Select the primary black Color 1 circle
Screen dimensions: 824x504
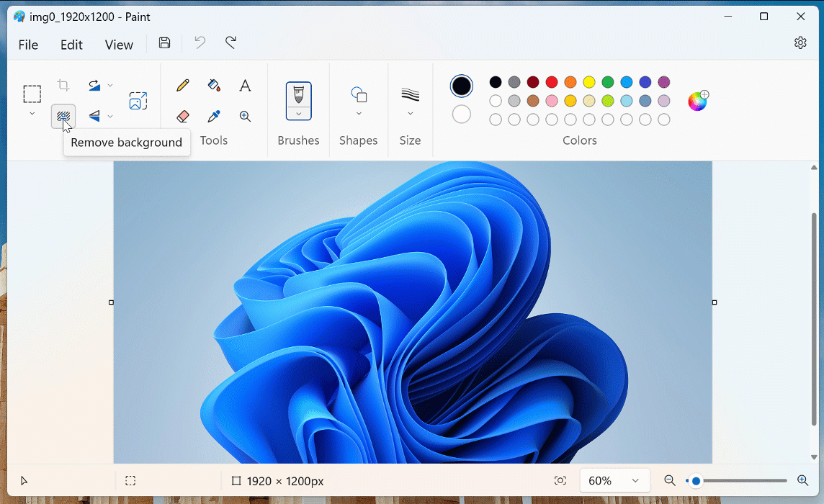[x=462, y=86]
